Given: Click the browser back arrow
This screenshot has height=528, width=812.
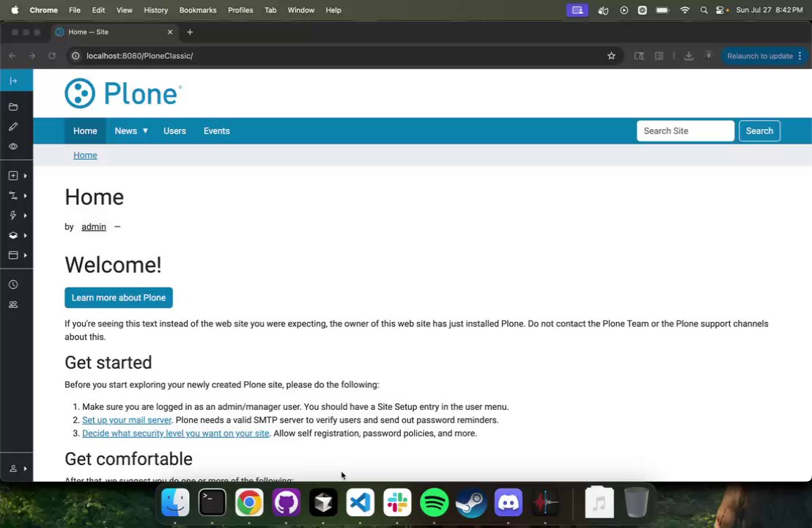Looking at the screenshot, I should [12, 56].
